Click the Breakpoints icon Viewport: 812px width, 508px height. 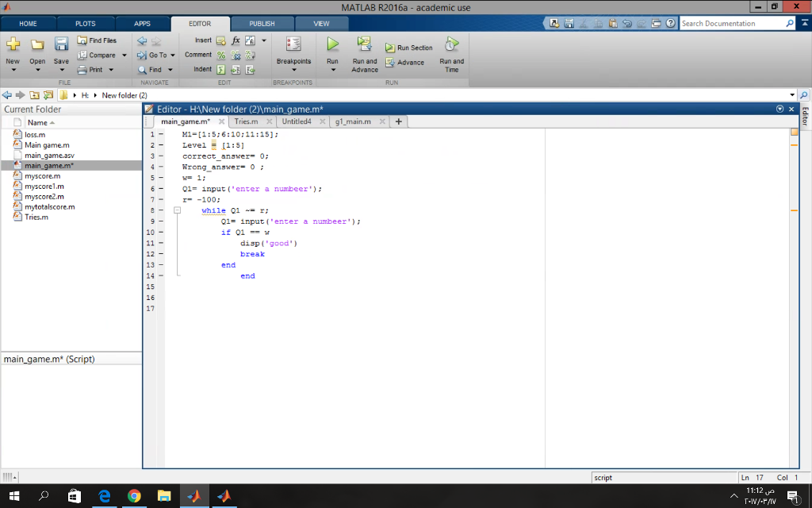293,44
